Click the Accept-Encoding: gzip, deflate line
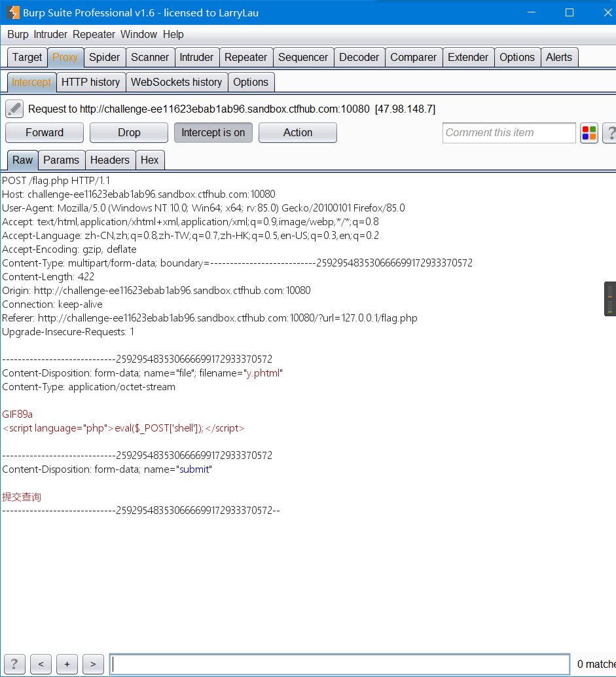This screenshot has height=677, width=616. [x=69, y=249]
